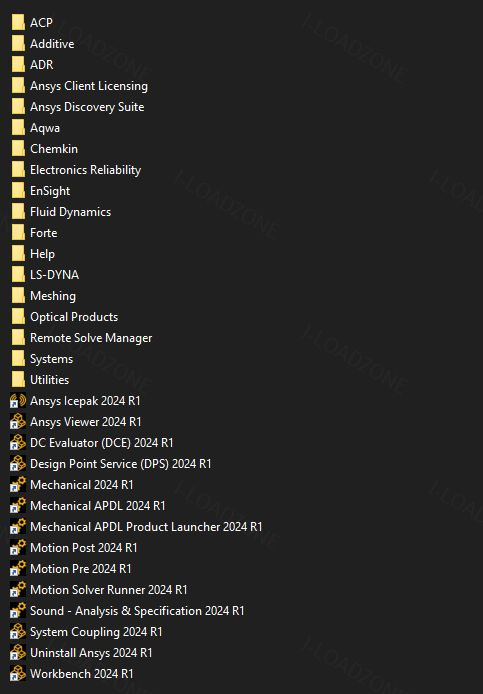Click the Electronics Reliability folder icon
The height and width of the screenshot is (694, 483).
tap(18, 170)
